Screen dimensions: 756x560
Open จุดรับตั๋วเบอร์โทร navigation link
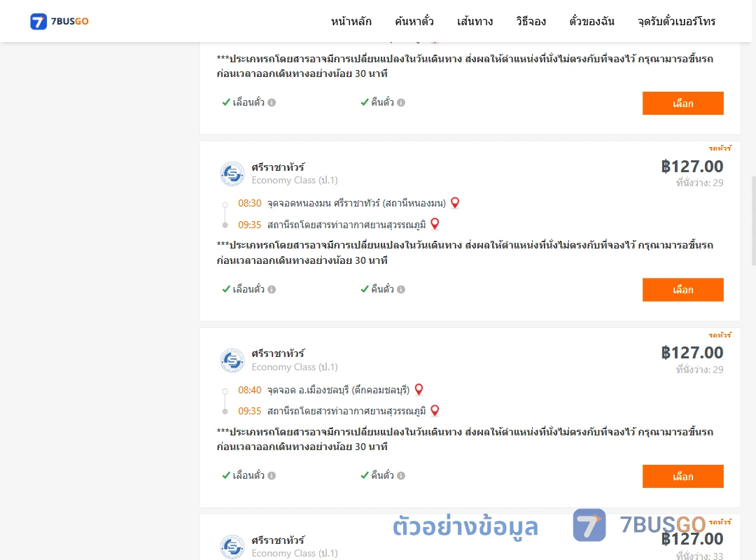coord(676,21)
